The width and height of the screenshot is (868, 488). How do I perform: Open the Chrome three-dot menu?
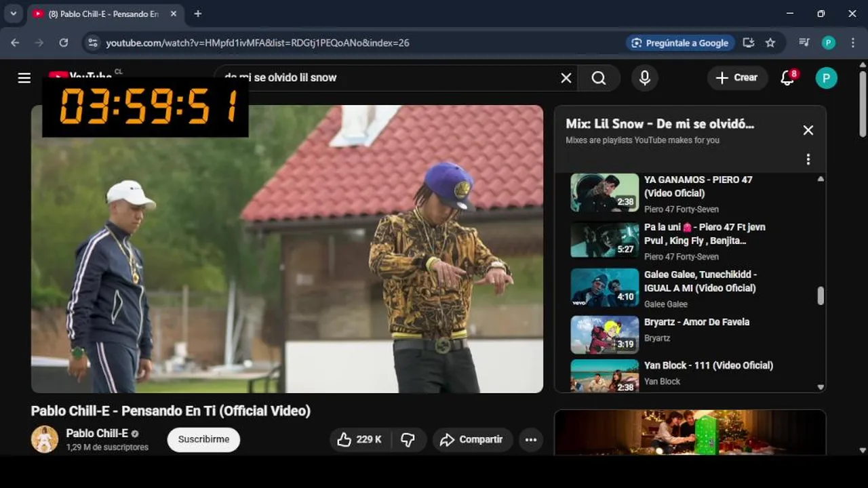(852, 43)
